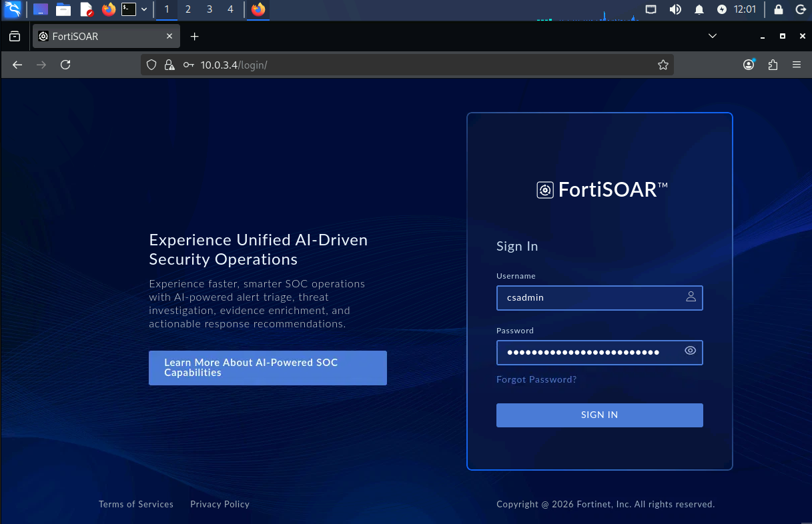This screenshot has height=524, width=812.
Task: Open Firefox hamburger application menu
Action: [796, 65]
